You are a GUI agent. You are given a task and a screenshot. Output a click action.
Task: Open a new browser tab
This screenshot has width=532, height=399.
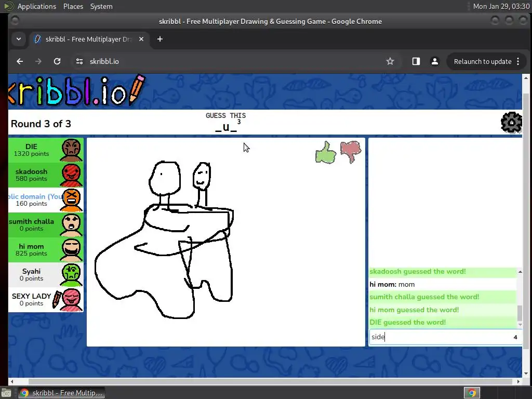pos(160,39)
